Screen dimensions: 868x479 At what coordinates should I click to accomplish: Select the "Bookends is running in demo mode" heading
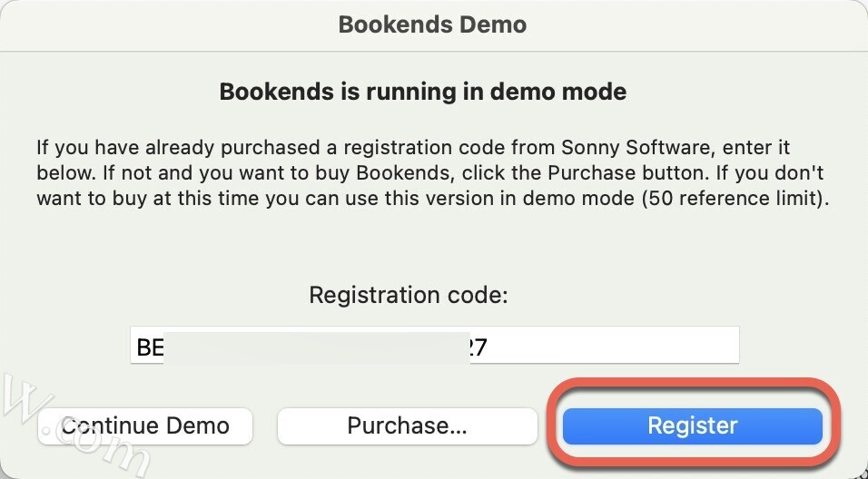(423, 92)
